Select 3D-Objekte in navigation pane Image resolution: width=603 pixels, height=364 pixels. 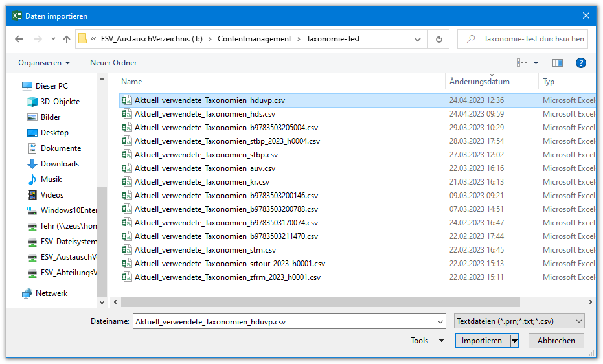[x=60, y=102]
